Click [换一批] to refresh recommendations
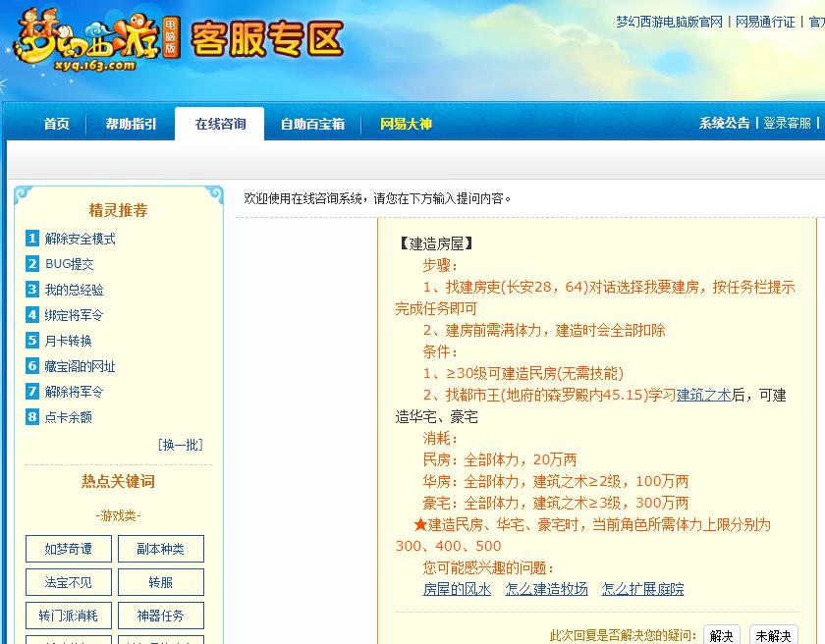This screenshot has height=644, width=825. [x=181, y=445]
